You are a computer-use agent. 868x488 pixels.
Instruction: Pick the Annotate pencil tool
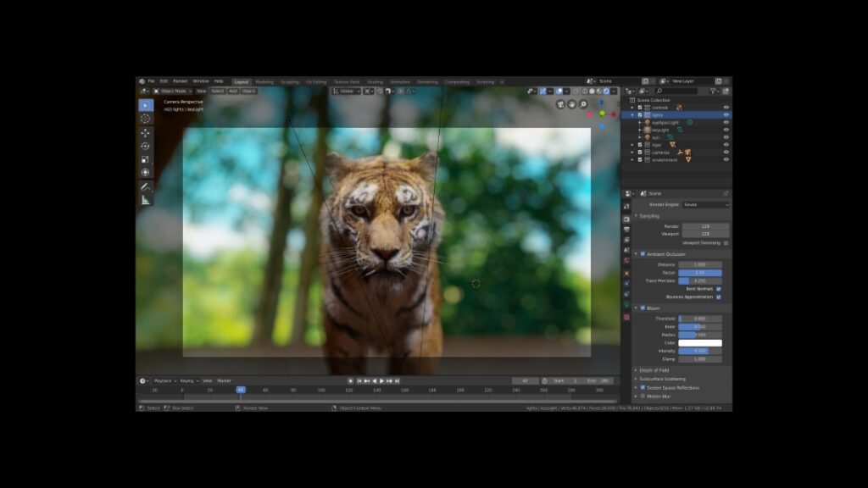145,186
